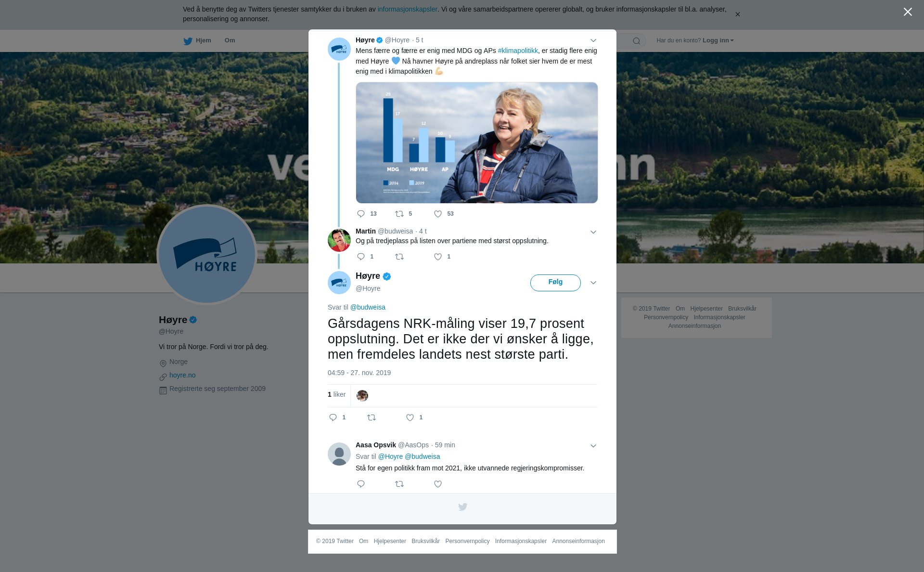The width and height of the screenshot is (924, 572).
Task: Open options chevron on Høyre's top tweet
Action: pos(593,41)
